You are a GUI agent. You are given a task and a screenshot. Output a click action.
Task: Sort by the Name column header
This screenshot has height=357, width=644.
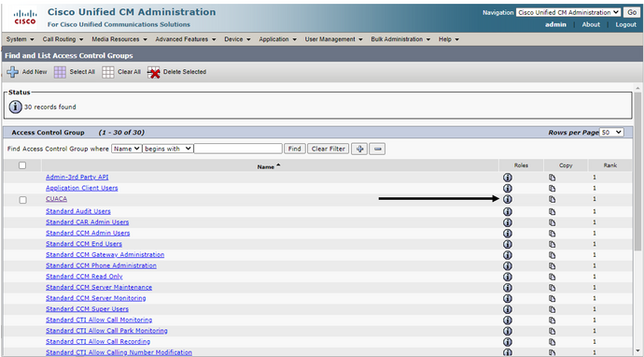(268, 166)
